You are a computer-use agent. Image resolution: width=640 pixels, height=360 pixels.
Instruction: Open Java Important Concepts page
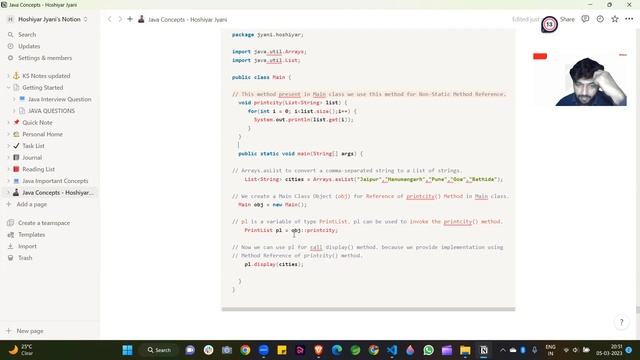[55, 181]
